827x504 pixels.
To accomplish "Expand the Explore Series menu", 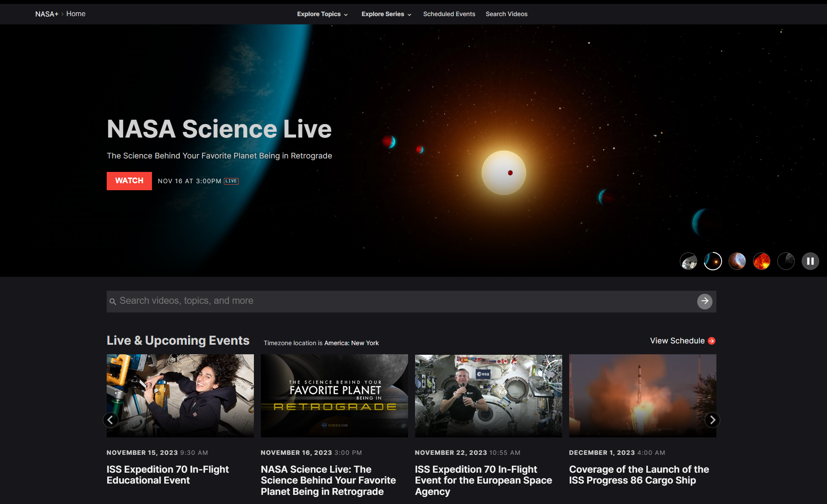I will point(386,13).
